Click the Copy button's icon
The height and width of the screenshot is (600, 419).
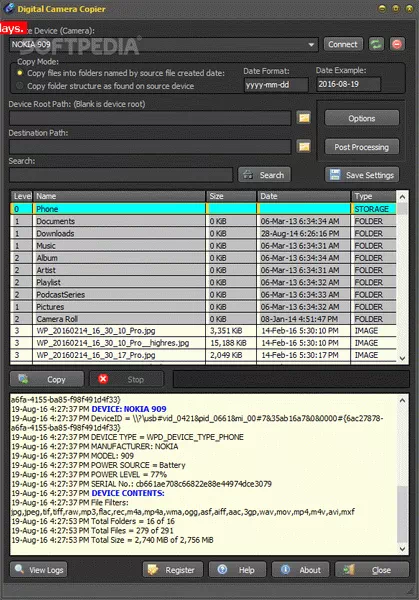click(23, 379)
